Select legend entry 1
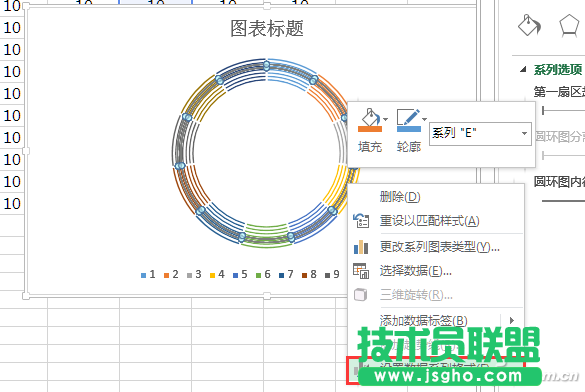Viewport: 585px width, 392px height. point(148,275)
